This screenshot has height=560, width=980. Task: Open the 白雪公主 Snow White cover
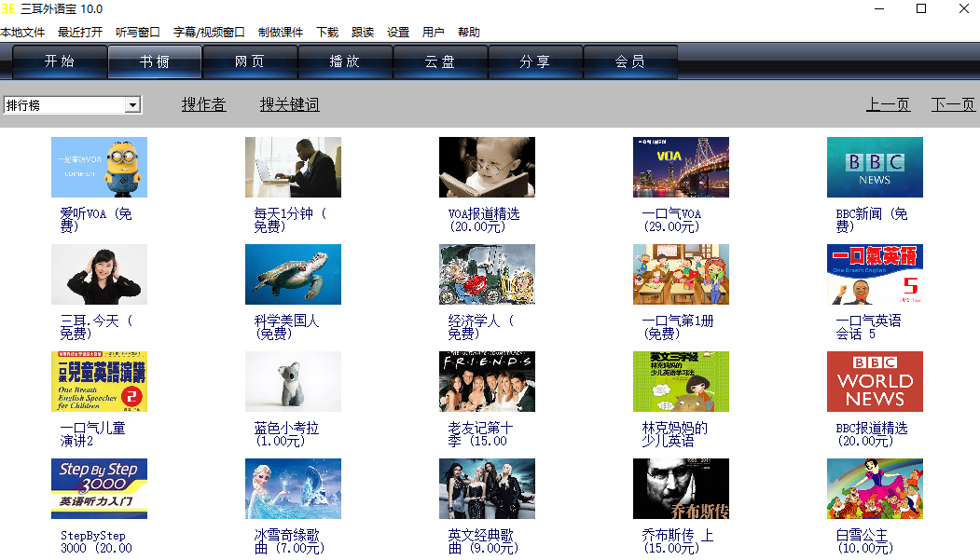(875, 489)
